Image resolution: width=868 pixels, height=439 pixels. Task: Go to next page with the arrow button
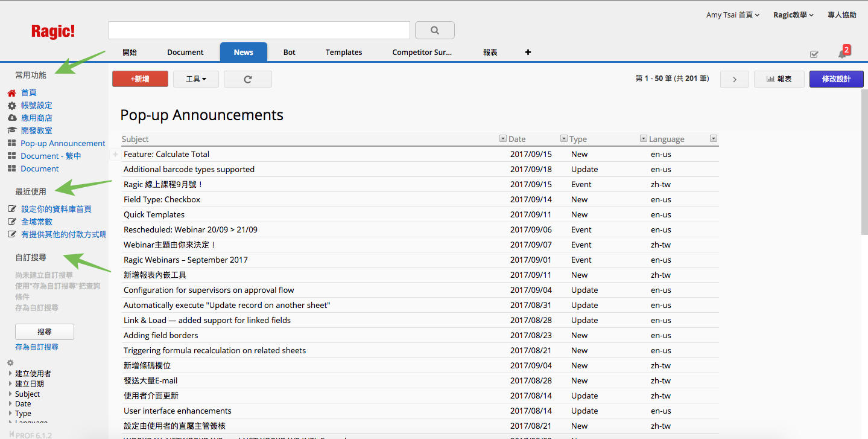[x=735, y=79]
